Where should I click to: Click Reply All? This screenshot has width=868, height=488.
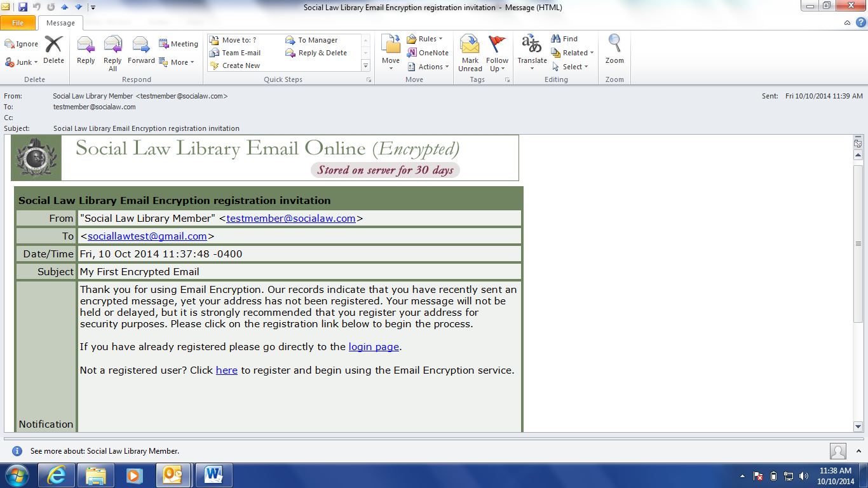pyautogui.click(x=112, y=54)
